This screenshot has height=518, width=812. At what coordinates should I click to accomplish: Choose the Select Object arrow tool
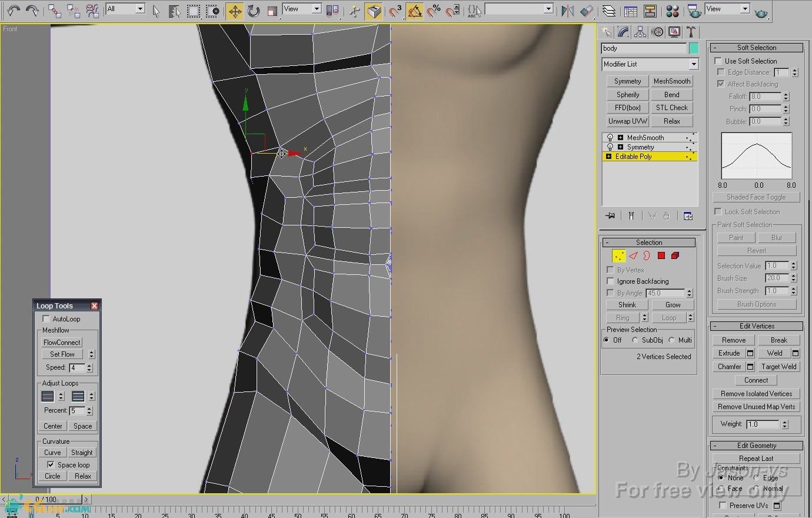[156, 11]
